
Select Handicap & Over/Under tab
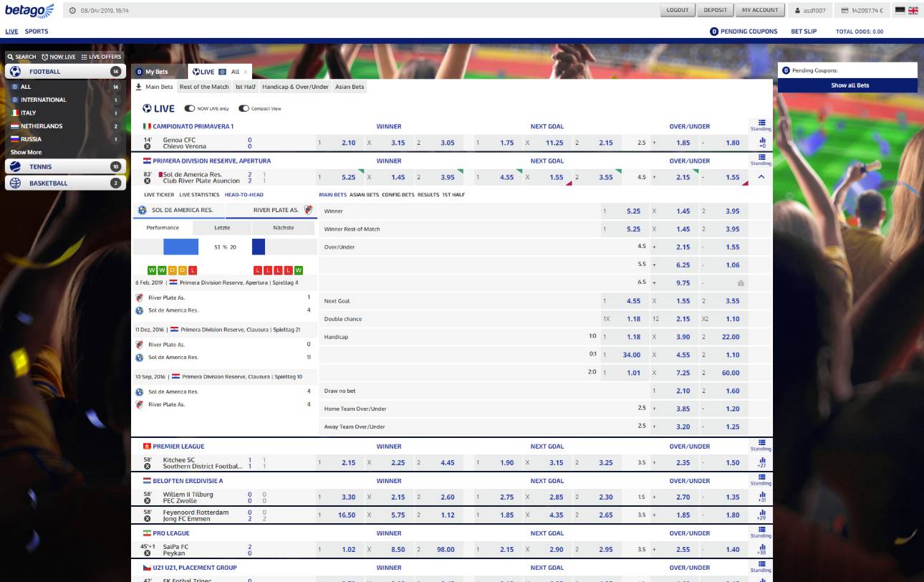pyautogui.click(x=295, y=87)
